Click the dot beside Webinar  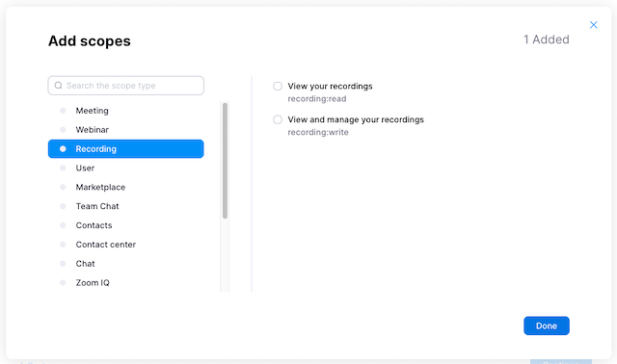63,130
